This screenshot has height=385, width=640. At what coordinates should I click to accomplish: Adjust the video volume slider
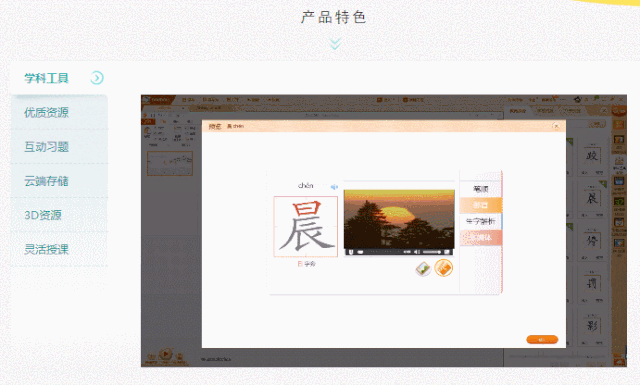431,252
